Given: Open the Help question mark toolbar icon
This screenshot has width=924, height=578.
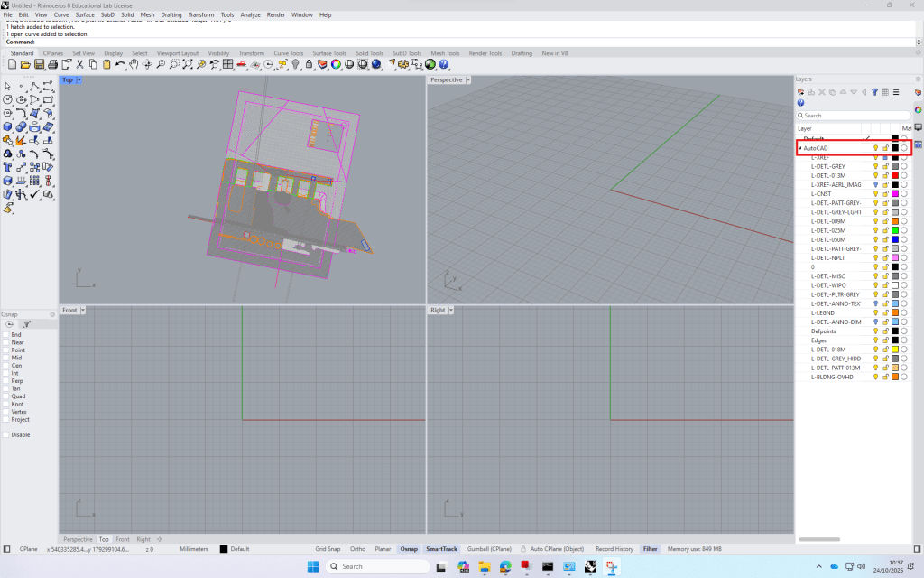Looking at the screenshot, I should click(443, 64).
